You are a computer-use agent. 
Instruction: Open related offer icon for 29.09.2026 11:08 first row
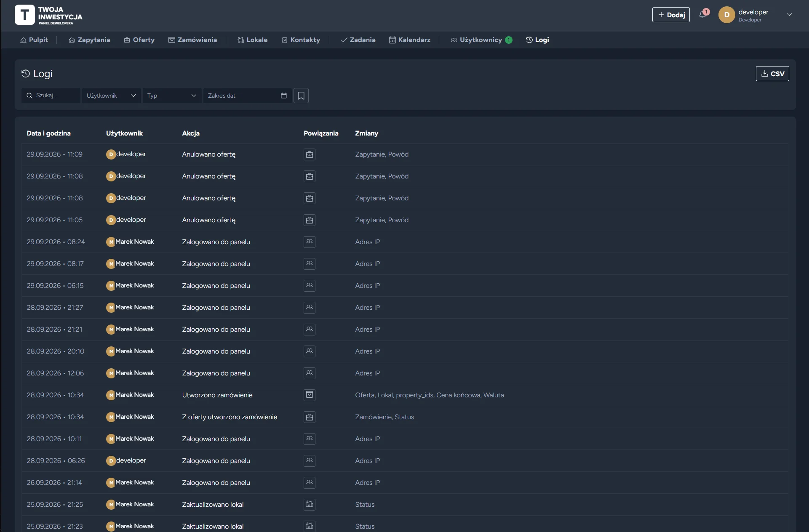[310, 176]
